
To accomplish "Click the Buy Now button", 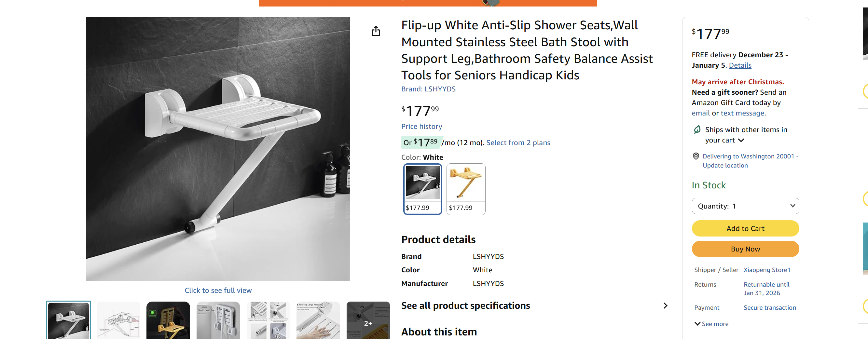I will point(745,249).
